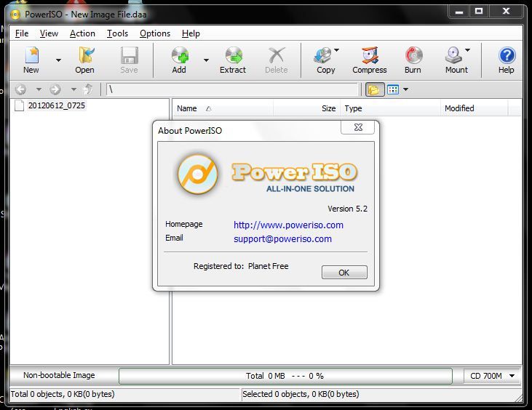
Task: Expand the Copy button dropdown arrow
Action: coord(336,50)
